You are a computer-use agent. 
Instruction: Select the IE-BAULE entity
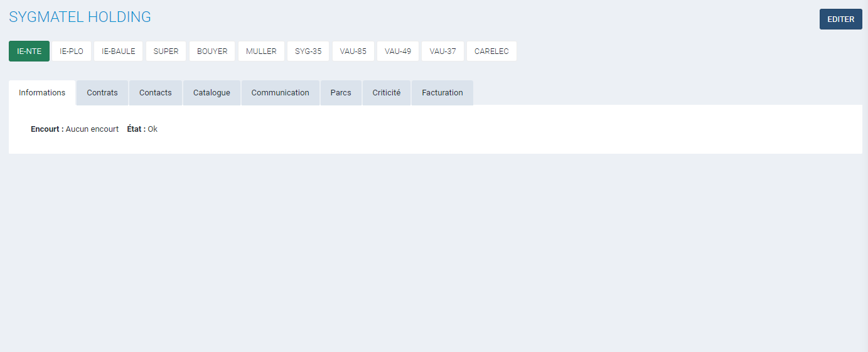pos(119,51)
